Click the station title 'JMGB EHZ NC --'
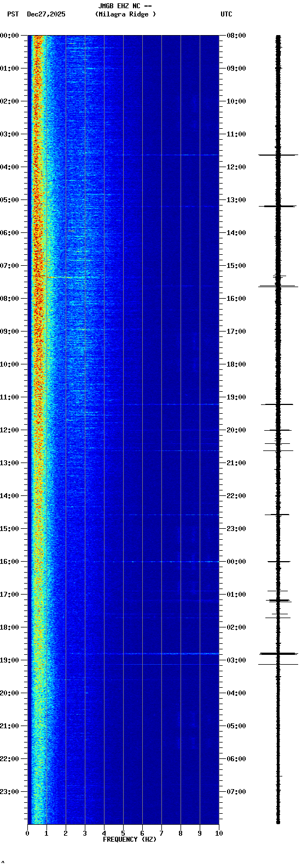This screenshot has width=302, height=868. tap(125, 6)
